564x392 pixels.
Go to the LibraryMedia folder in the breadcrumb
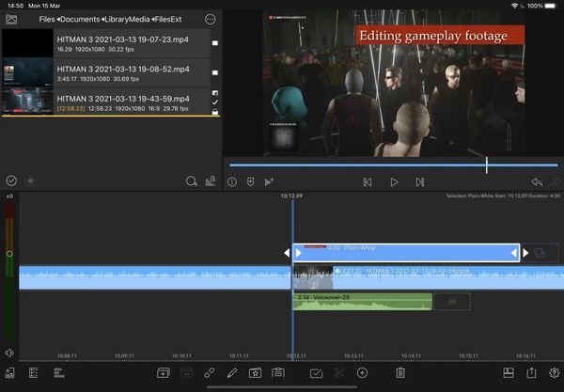point(127,20)
